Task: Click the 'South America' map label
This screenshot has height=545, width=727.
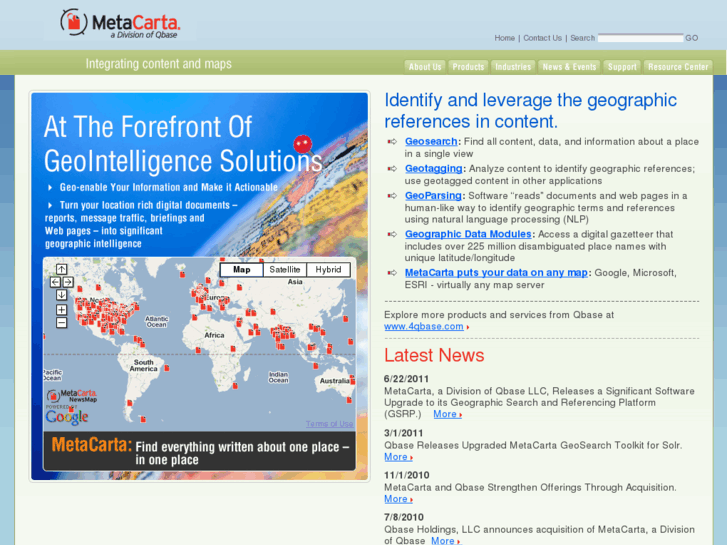Action: click(144, 365)
